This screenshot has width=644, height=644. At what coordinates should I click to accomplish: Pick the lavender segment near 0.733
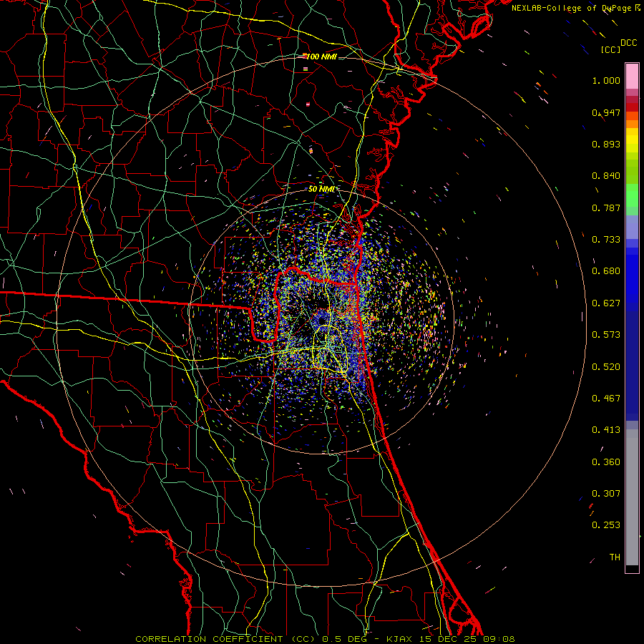(x=632, y=227)
